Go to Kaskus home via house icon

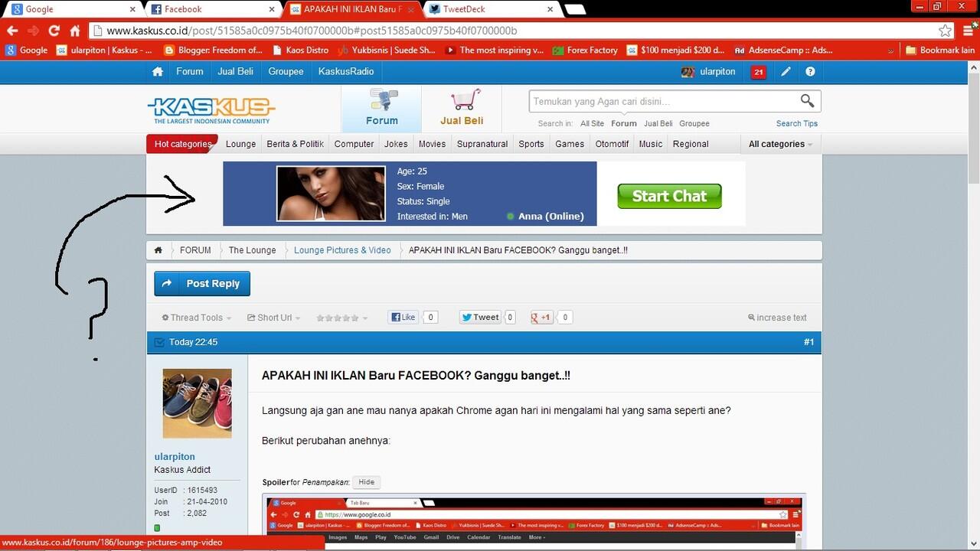click(x=158, y=71)
